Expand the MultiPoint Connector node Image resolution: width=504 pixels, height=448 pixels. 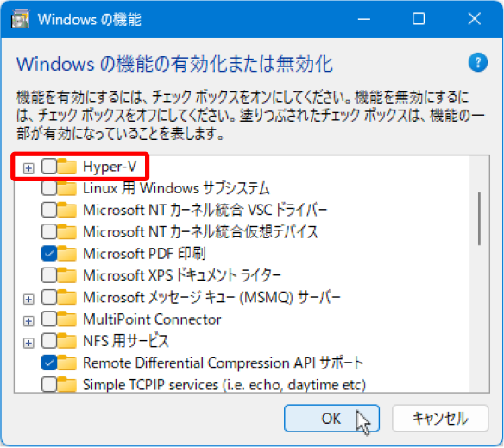click(x=28, y=321)
